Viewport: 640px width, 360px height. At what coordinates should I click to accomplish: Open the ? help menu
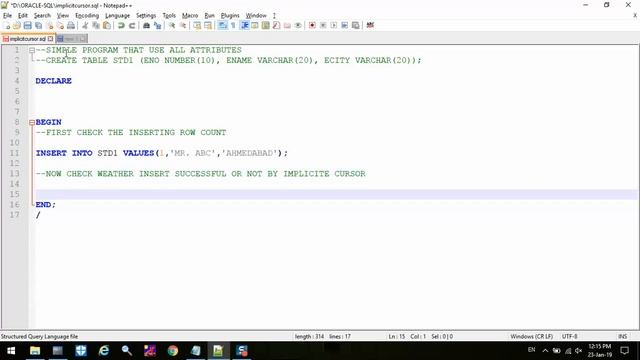pos(274,16)
